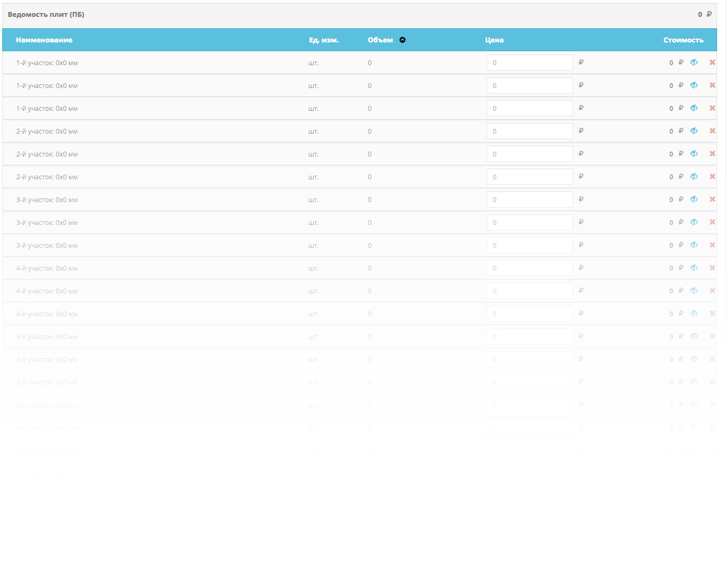Hide the first 1-й участок row via eye icon
This screenshot has height=563, width=728.
(694, 62)
